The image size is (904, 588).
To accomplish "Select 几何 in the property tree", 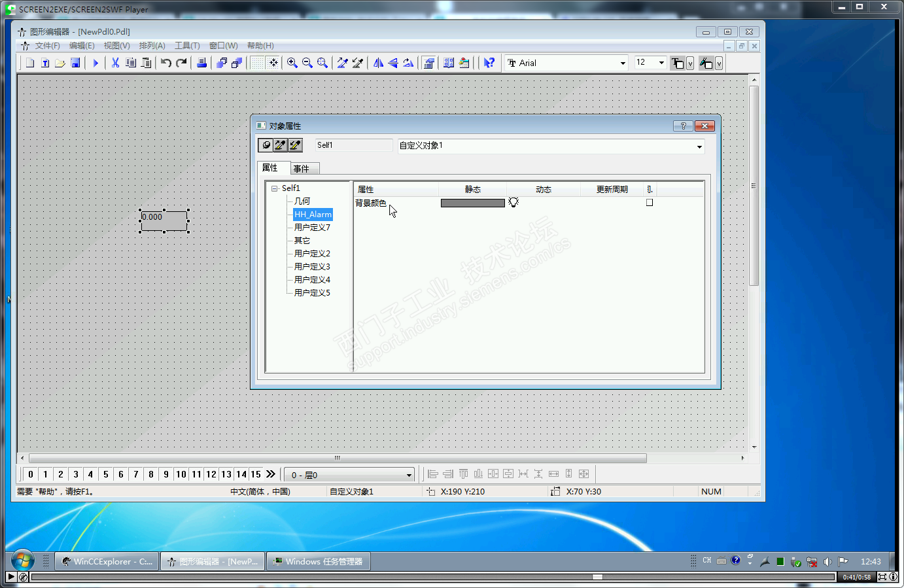I will pyautogui.click(x=302, y=201).
